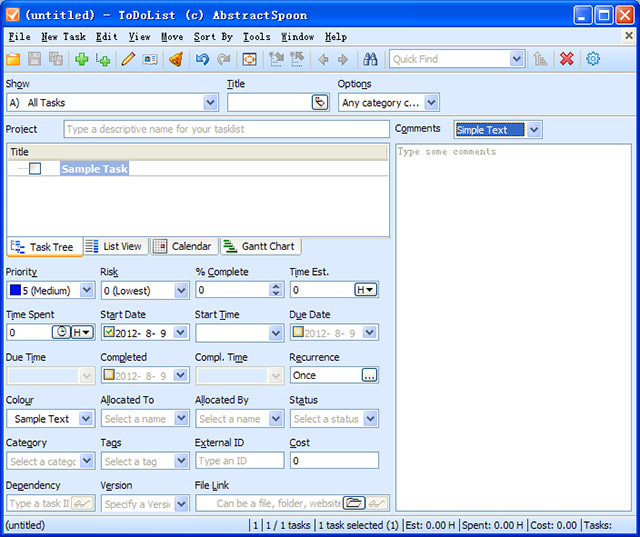Click the right arrow navigation icon
Image resolution: width=640 pixels, height=537 pixels.
click(x=343, y=60)
